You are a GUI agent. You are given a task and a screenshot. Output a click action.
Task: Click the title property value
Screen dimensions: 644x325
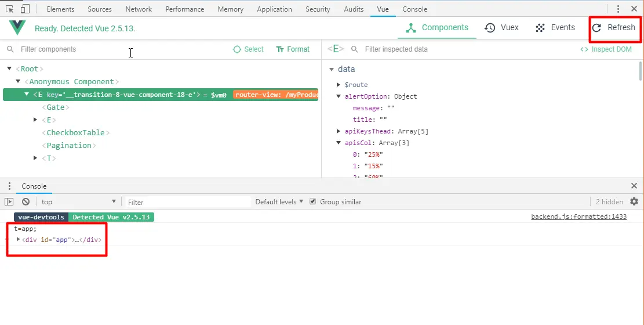pos(383,120)
